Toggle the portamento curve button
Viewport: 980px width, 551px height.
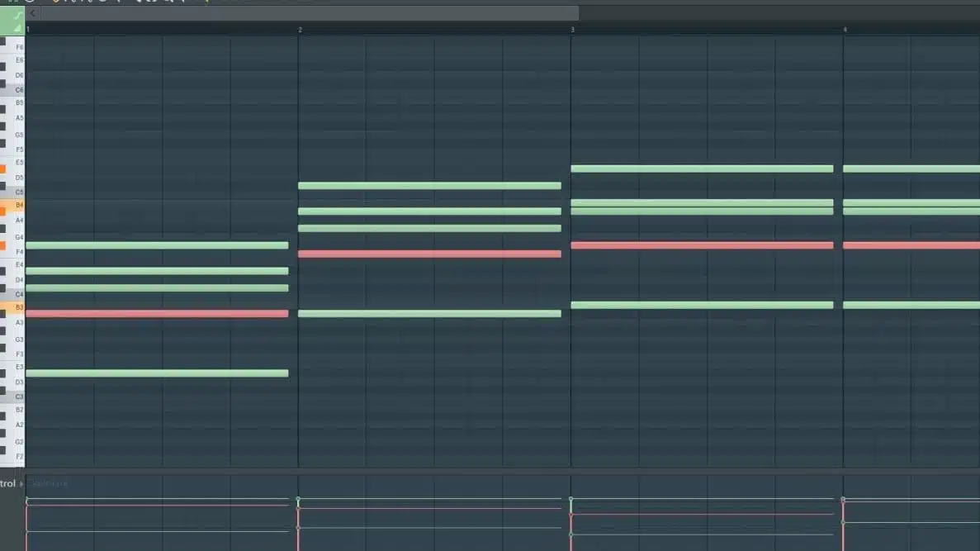coord(17,14)
